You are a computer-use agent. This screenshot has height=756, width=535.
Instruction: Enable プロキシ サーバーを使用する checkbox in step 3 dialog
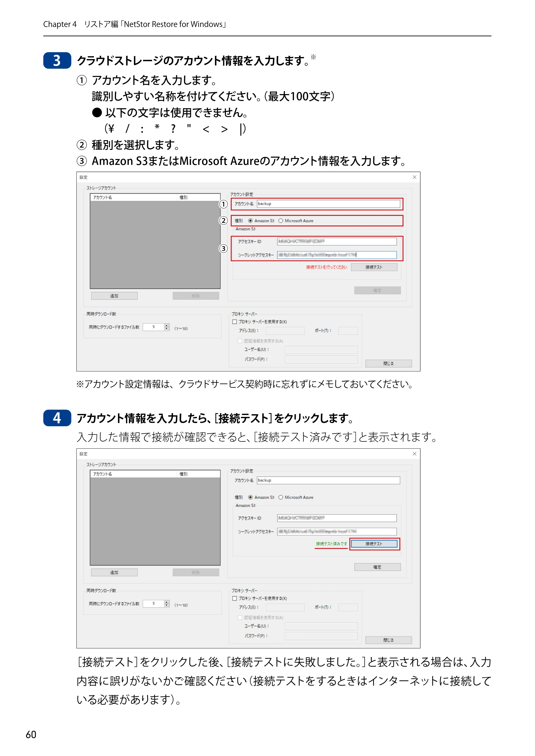[x=234, y=322]
